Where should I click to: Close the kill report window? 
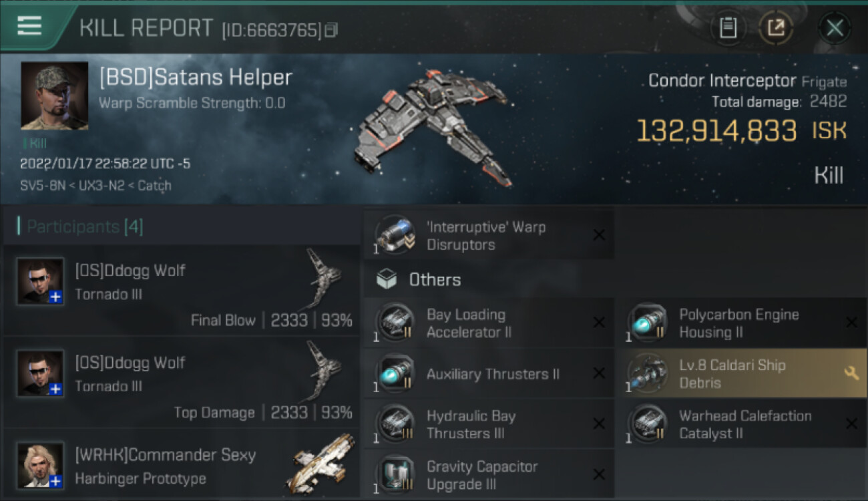(x=835, y=28)
